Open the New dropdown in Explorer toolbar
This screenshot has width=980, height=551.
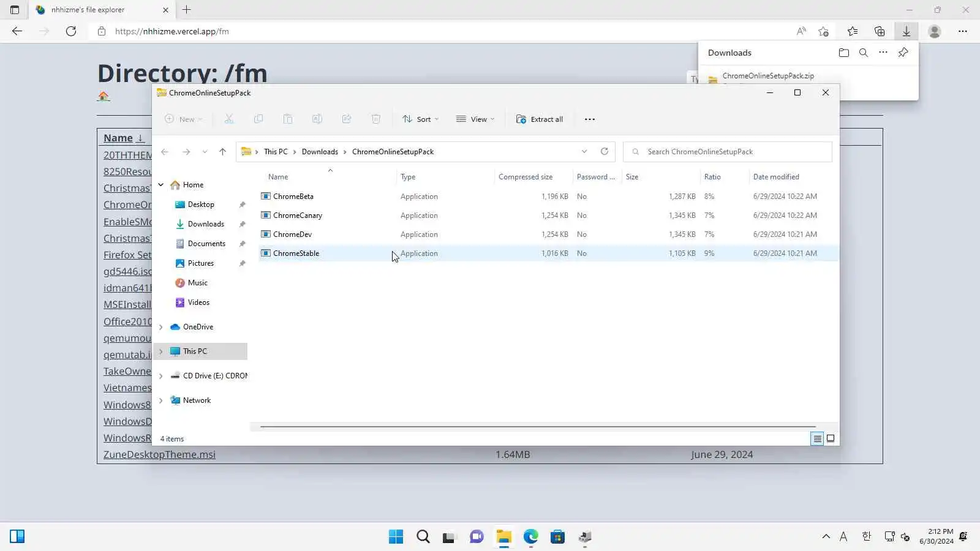184,119
